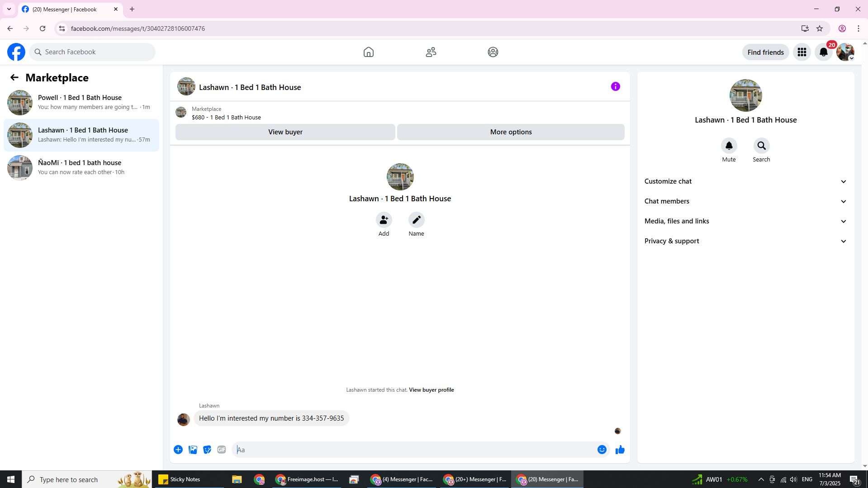
Task: Open the notifications bell with 20 badge
Action: (824, 52)
